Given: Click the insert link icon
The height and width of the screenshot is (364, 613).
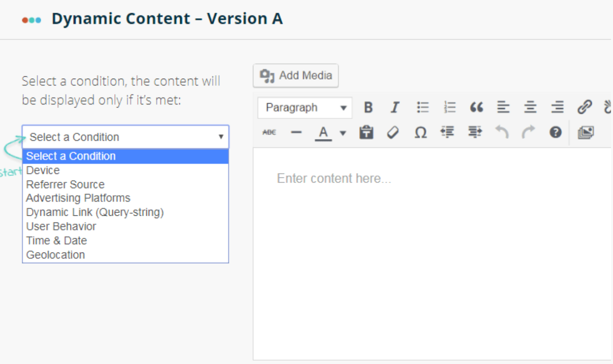Looking at the screenshot, I should [584, 107].
